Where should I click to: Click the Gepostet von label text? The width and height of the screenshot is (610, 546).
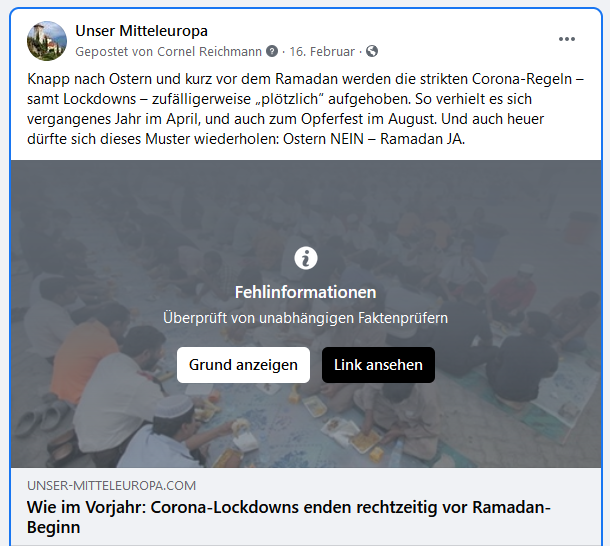coord(114,51)
